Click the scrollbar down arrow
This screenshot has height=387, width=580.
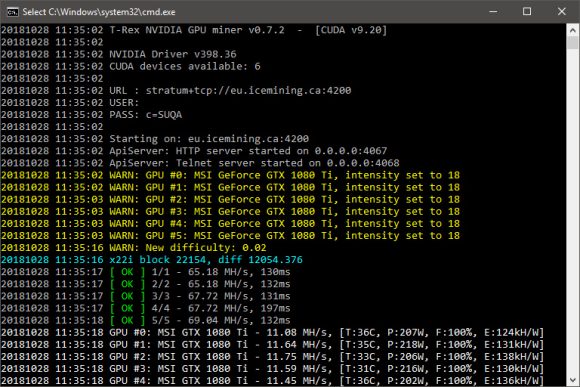tap(573, 380)
